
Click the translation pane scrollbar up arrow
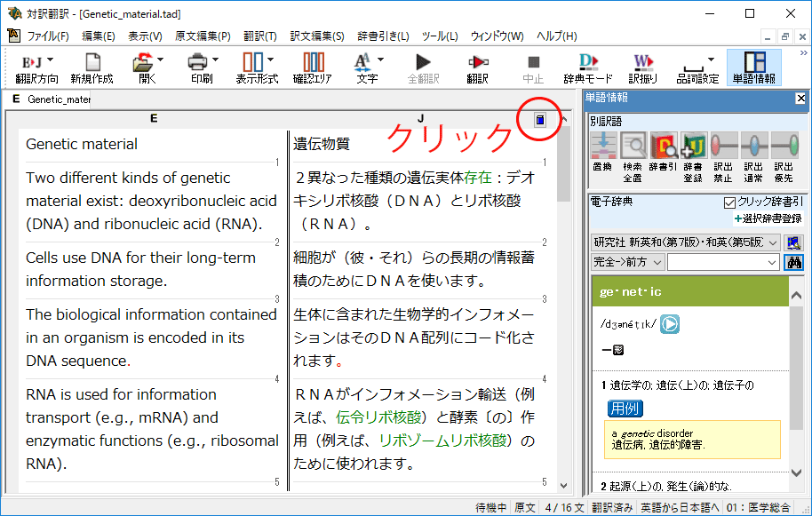click(563, 119)
